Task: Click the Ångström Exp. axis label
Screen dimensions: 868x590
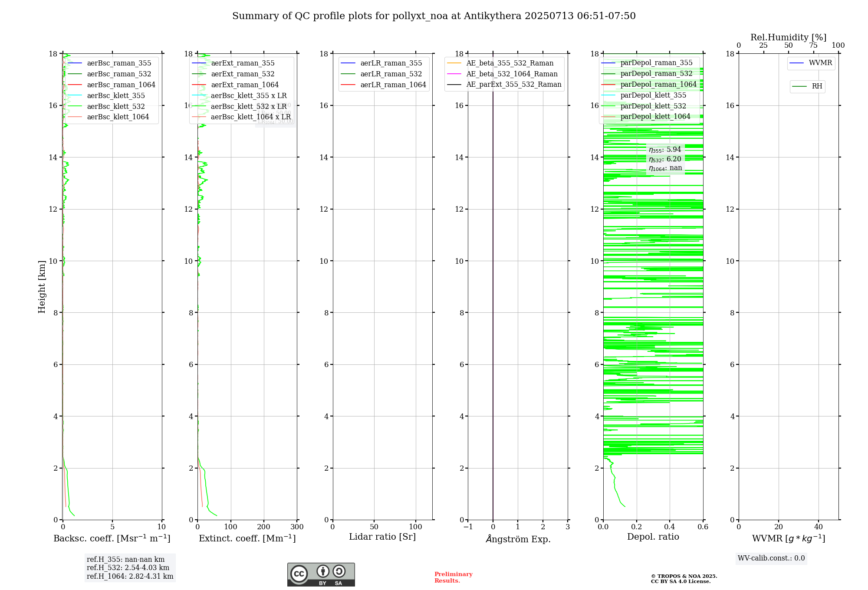Action: [518, 539]
